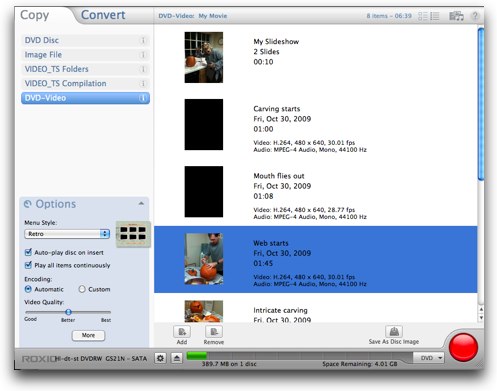The height and width of the screenshot is (391, 497).
Task: Click the disc space usage bar
Action: (299, 356)
